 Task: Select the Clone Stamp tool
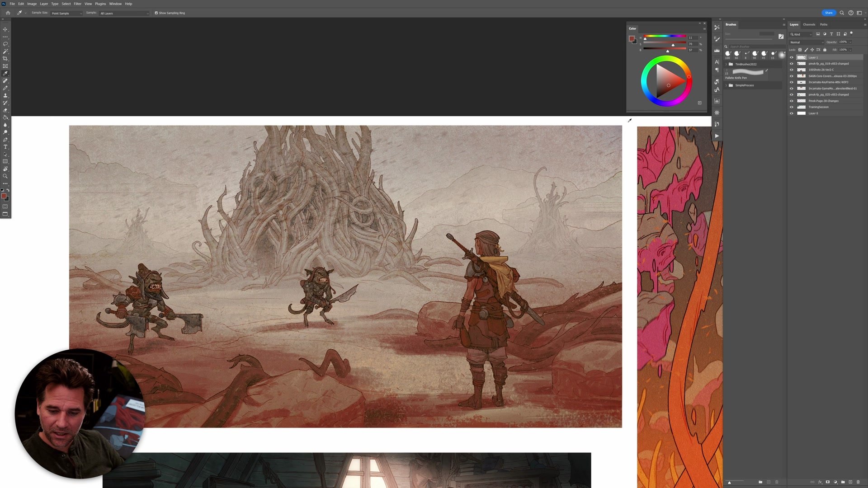coord(5,95)
